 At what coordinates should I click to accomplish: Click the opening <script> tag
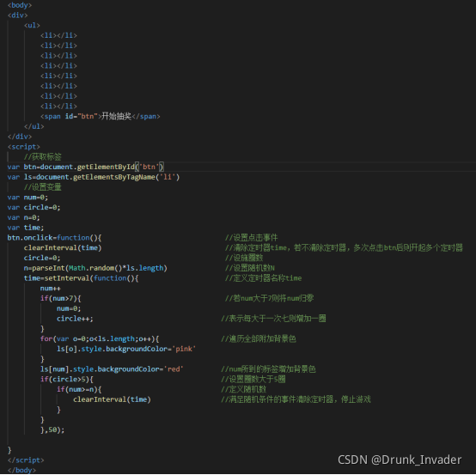[x=24, y=147]
